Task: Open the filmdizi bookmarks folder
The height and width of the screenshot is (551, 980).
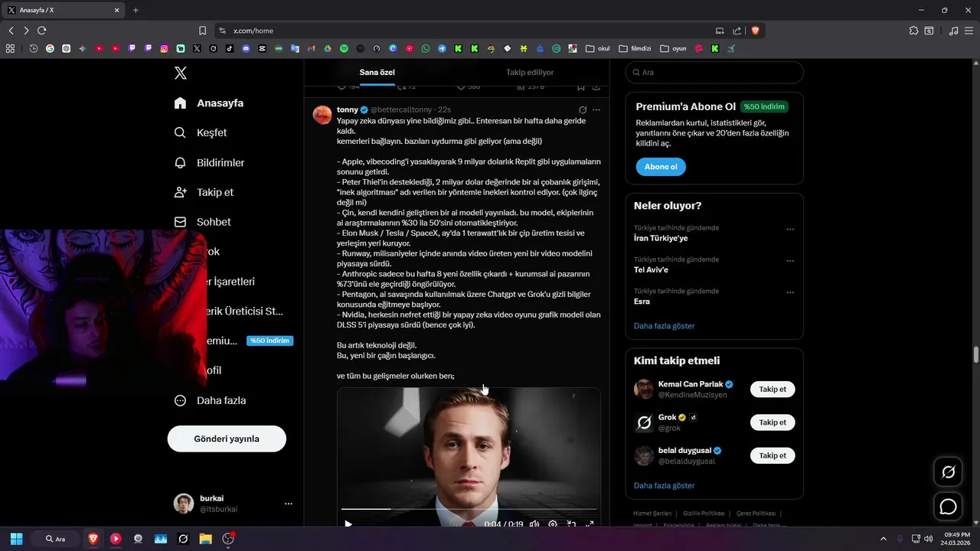Action: click(x=635, y=48)
